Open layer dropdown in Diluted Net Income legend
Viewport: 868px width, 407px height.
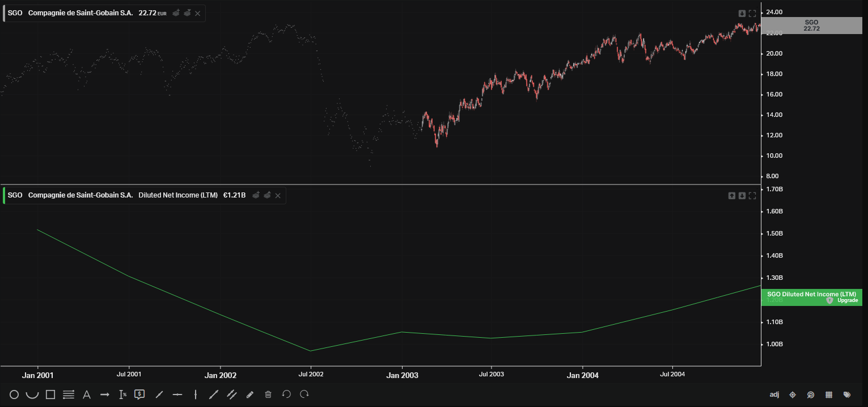(267, 195)
